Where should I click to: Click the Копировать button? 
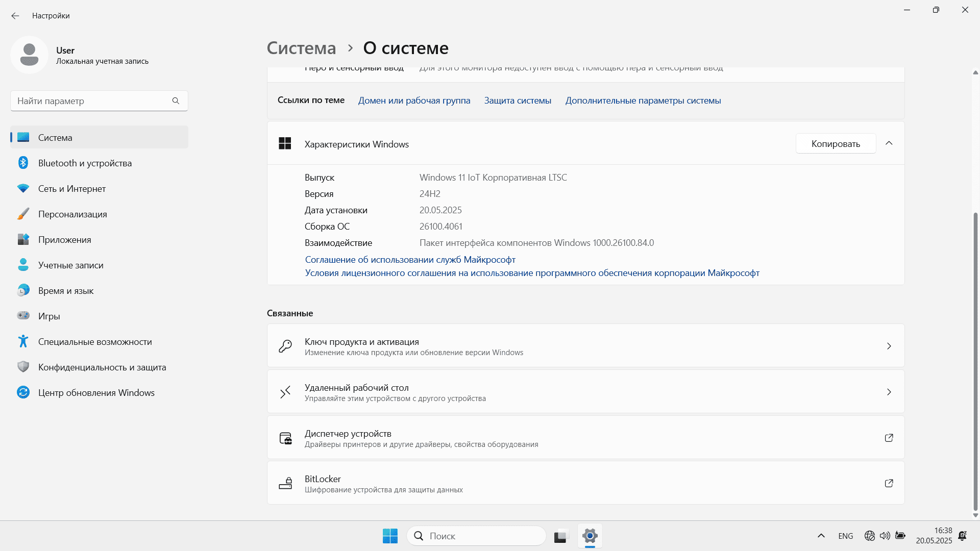coord(836,143)
